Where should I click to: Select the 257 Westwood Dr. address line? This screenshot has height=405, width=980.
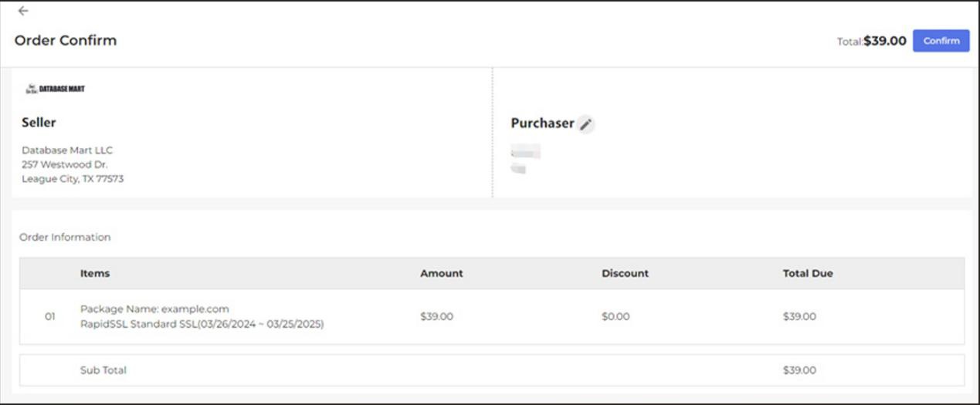65,164
